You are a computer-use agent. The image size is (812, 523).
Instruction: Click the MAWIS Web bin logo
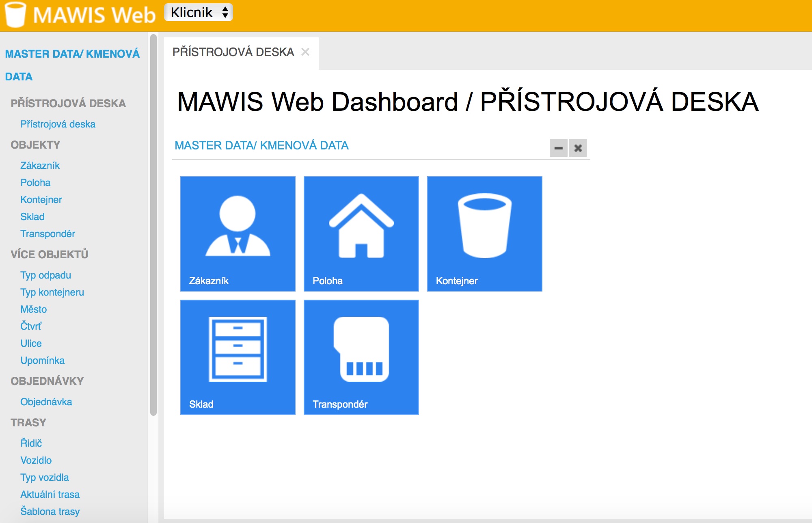[x=15, y=15]
